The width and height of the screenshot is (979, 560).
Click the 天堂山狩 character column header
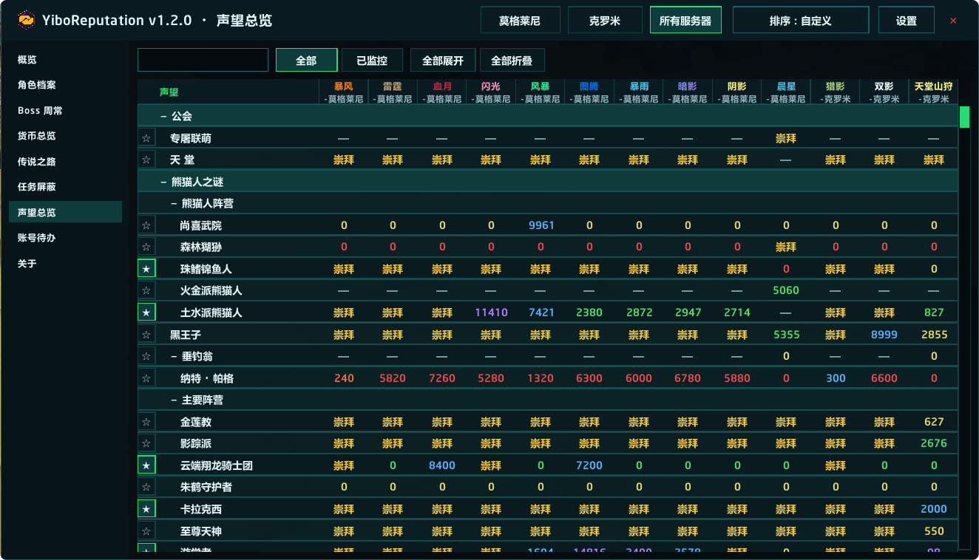(933, 92)
